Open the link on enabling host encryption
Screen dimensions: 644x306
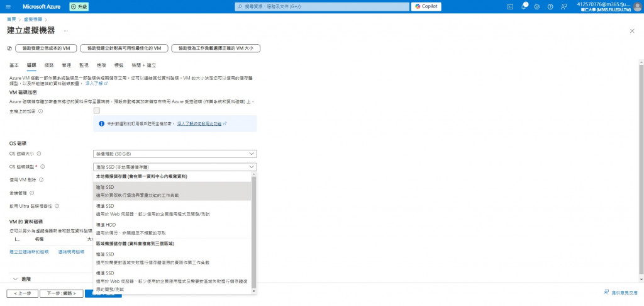(x=202, y=123)
